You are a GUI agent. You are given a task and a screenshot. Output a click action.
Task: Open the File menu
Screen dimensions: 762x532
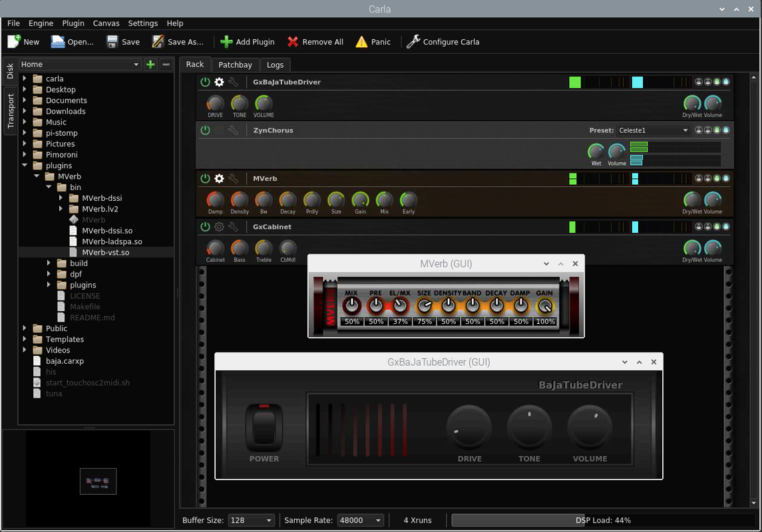click(x=13, y=23)
